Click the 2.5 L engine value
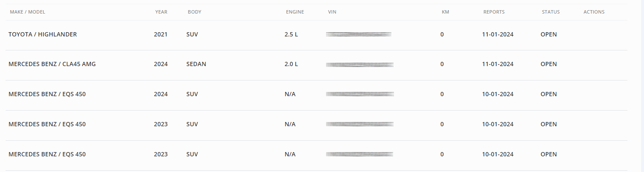This screenshot has width=644, height=172. coord(291,34)
